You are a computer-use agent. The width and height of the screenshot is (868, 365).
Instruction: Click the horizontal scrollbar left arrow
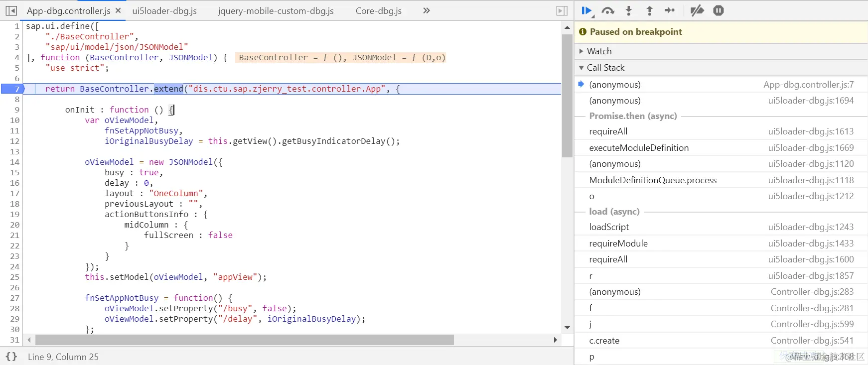click(x=29, y=340)
